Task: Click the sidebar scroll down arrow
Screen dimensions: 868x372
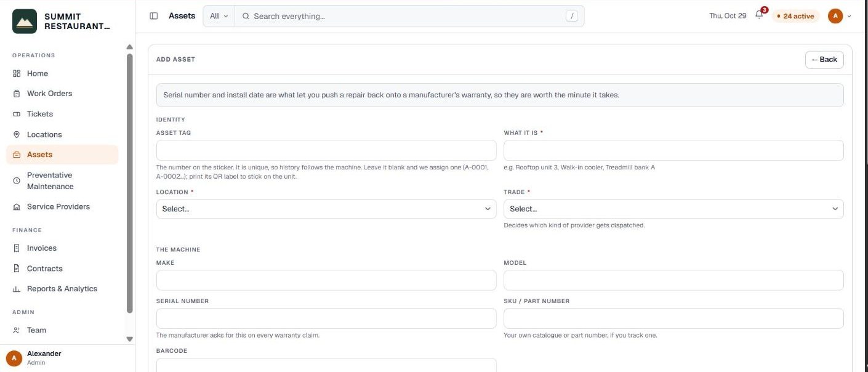Action: coord(129,339)
